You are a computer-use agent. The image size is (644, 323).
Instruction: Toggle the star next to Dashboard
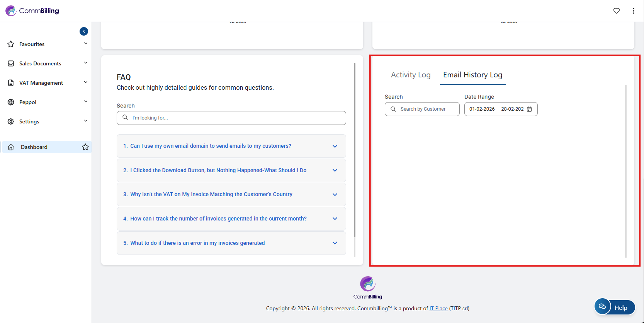[85, 147]
